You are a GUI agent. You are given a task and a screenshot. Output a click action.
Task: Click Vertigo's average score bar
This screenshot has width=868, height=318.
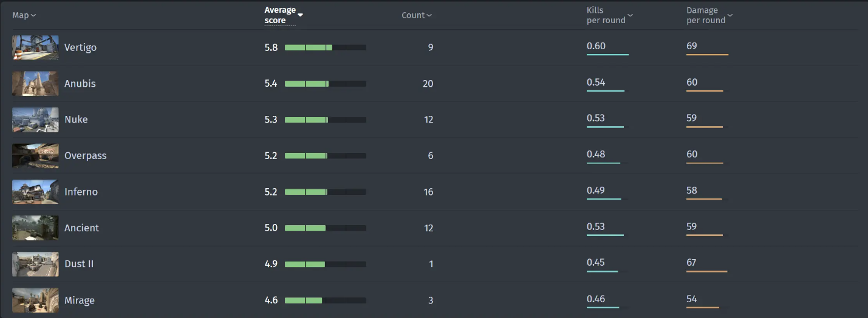tap(325, 47)
